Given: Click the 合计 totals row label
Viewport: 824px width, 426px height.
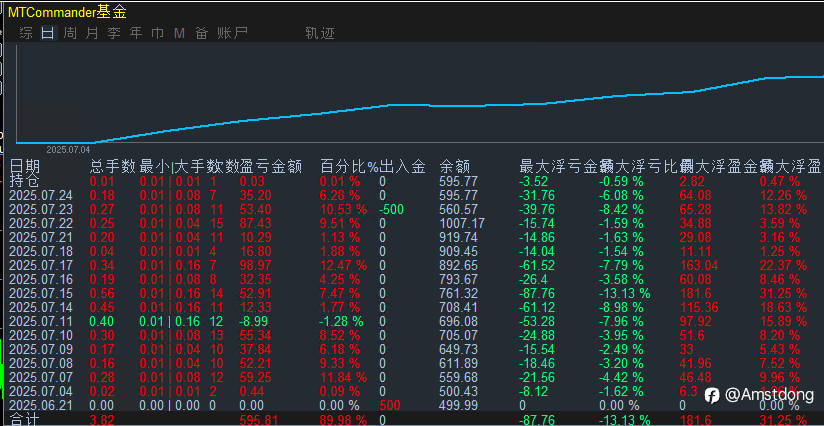Looking at the screenshot, I should pyautogui.click(x=25, y=419).
